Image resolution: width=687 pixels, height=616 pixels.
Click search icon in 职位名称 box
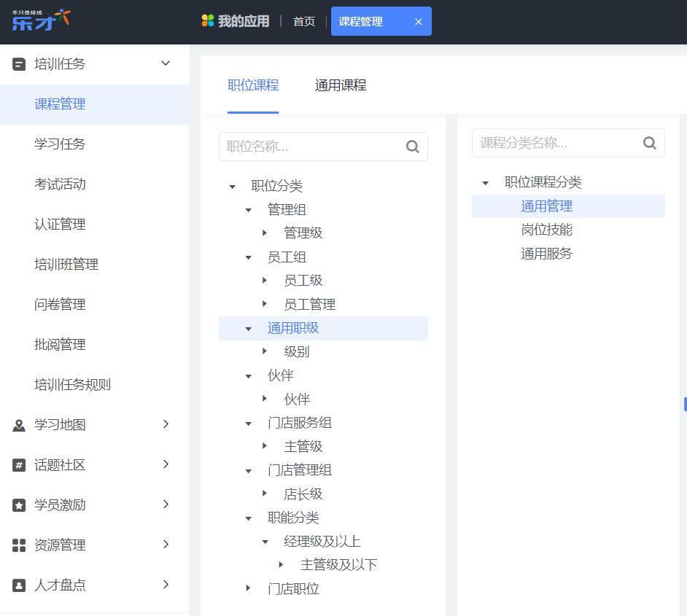click(413, 147)
